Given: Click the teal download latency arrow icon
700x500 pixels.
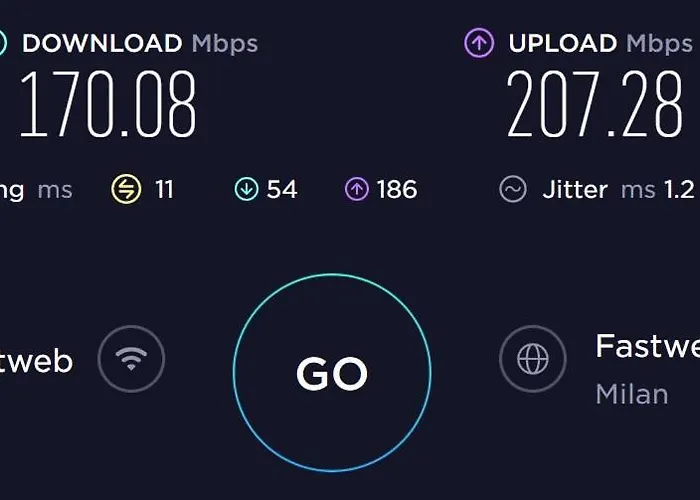Looking at the screenshot, I should coord(246,189).
